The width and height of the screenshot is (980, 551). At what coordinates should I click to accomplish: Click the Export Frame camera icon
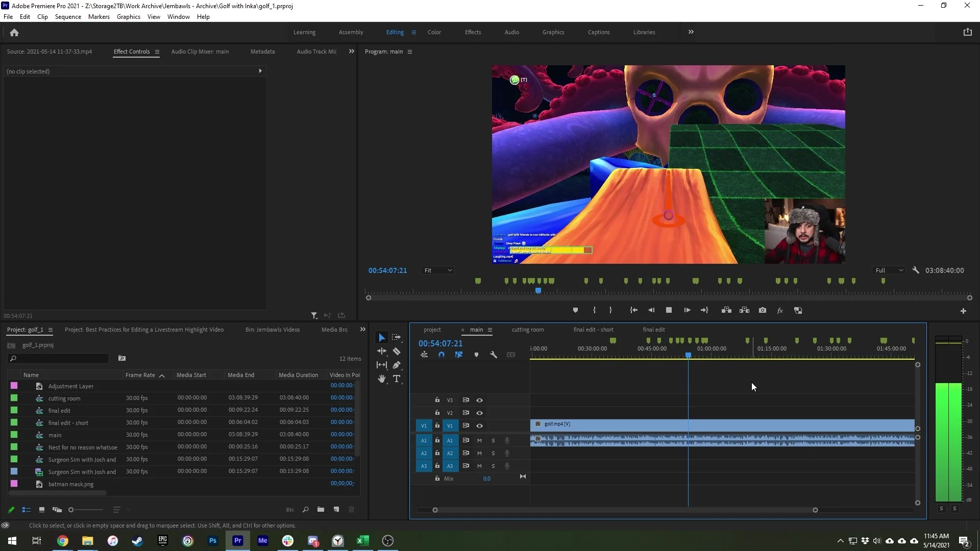click(763, 310)
